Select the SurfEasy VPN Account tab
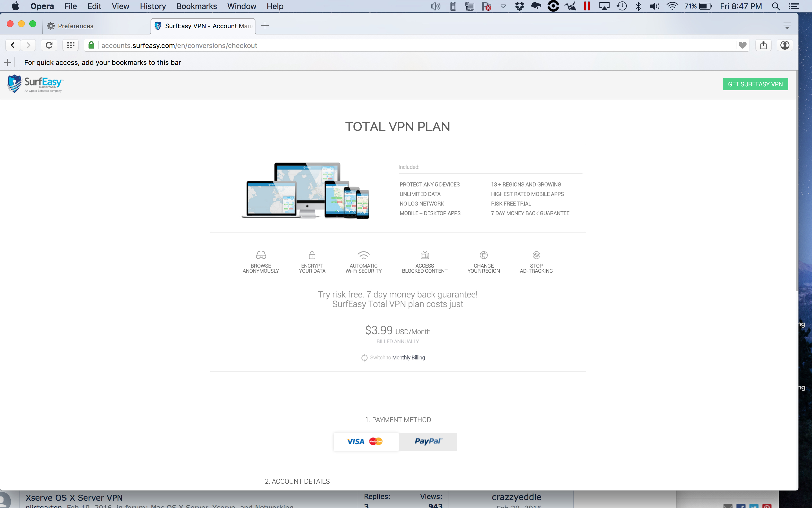This screenshot has height=508, width=812. (x=203, y=26)
